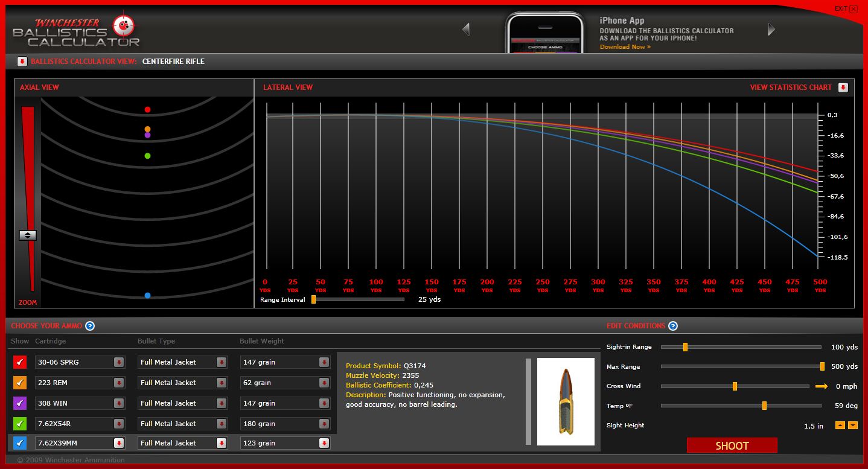
Task: Open the 123 grain bullet weight dropdown
Action: click(324, 443)
